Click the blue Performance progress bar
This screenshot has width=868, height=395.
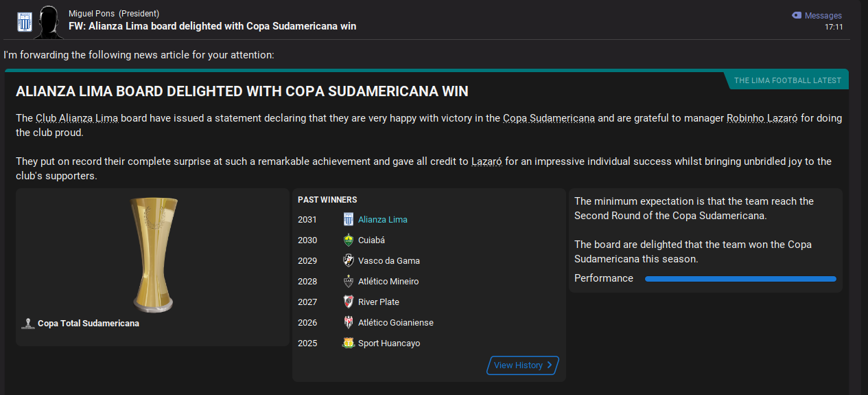[x=740, y=279]
